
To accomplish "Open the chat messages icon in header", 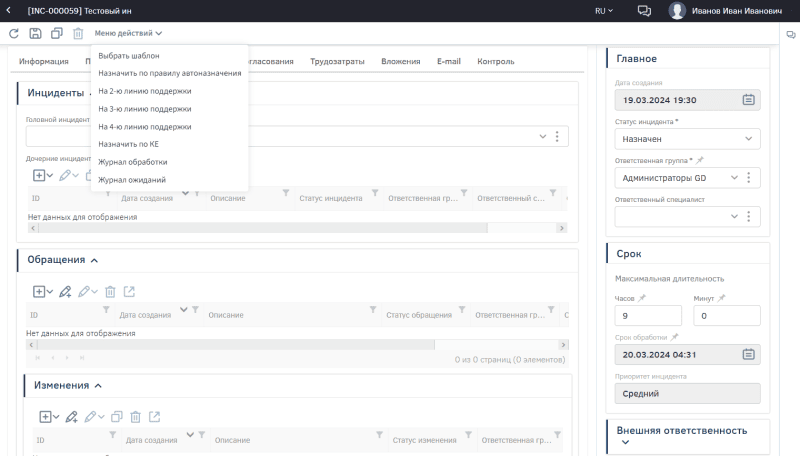I will pos(645,11).
